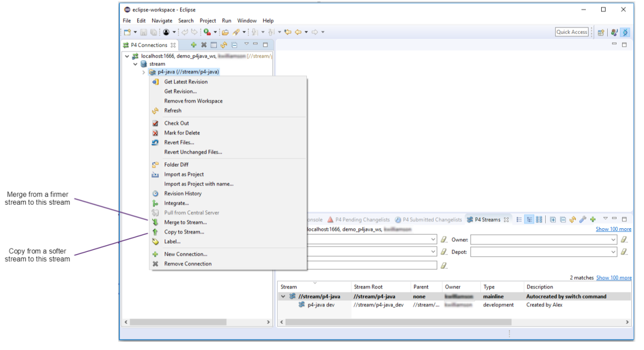Click the eraser icon beside Owner field

click(x=624, y=240)
